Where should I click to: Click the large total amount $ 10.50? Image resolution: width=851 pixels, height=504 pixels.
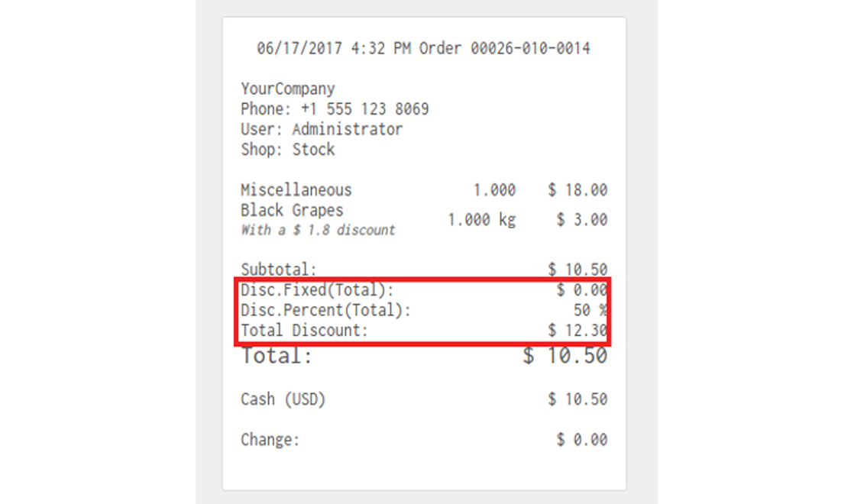pos(565,356)
